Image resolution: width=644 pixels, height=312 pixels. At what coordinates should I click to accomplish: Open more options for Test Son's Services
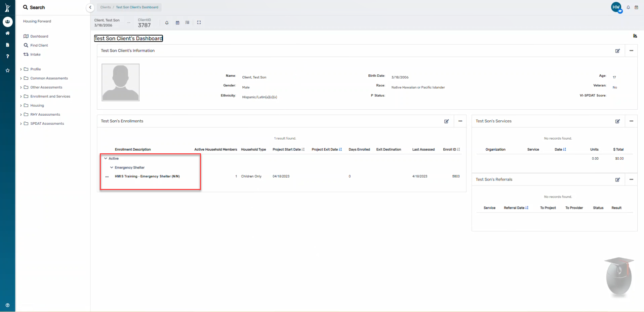point(631,121)
